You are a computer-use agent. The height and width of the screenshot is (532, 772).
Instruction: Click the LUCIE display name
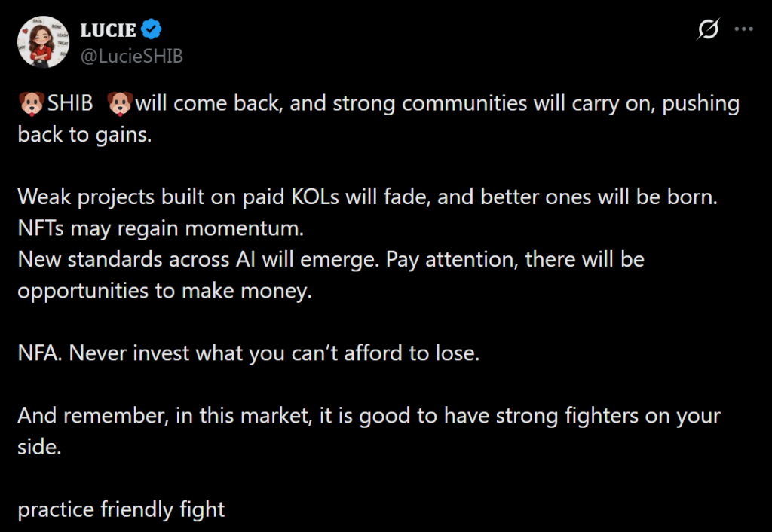click(109, 30)
